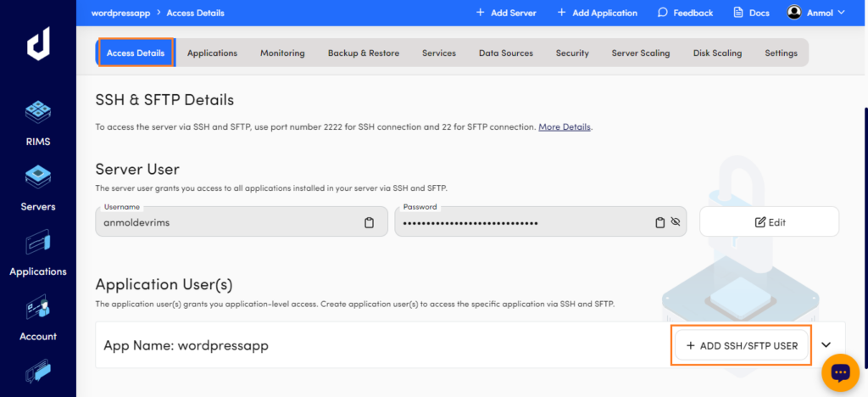Image resolution: width=868 pixels, height=397 pixels.
Task: Copy the password to clipboard
Action: click(x=659, y=222)
